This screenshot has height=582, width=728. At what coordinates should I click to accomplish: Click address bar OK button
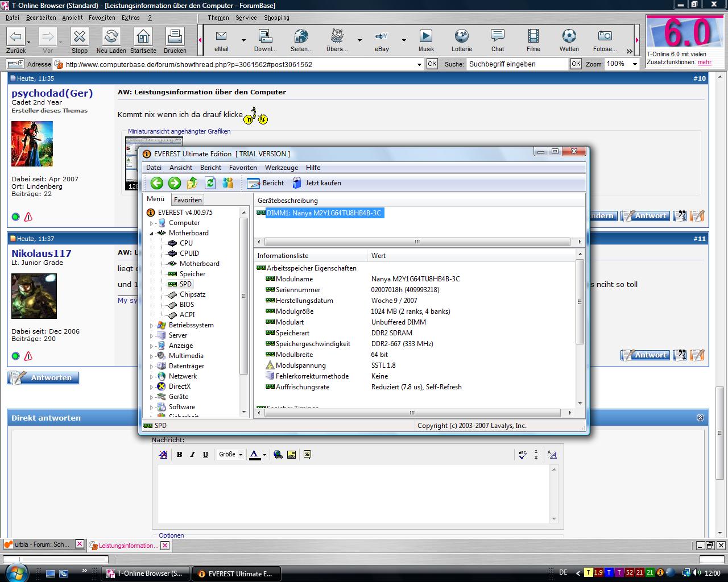pos(432,64)
